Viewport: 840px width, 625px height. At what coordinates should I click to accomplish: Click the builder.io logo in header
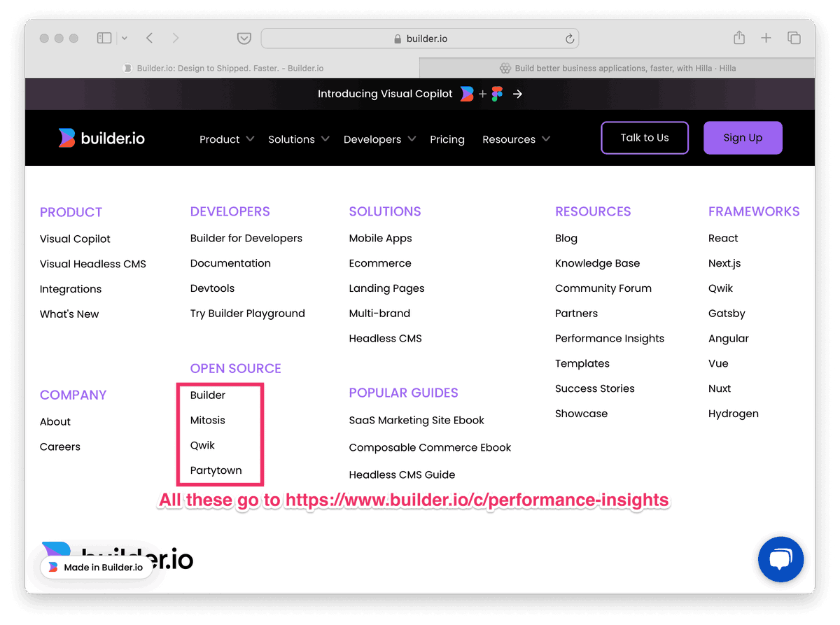point(101,138)
